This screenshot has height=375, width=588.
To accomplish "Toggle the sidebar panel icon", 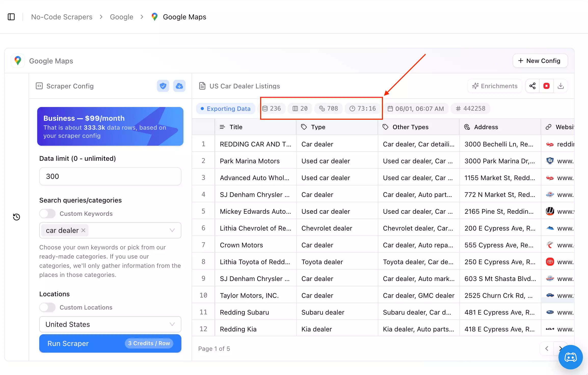I will point(11,17).
